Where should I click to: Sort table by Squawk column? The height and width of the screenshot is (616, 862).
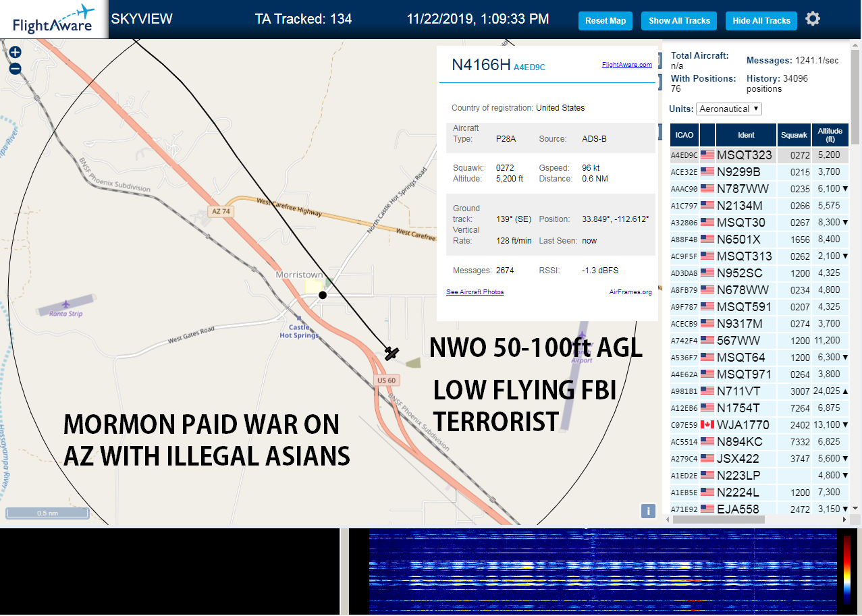tap(794, 135)
